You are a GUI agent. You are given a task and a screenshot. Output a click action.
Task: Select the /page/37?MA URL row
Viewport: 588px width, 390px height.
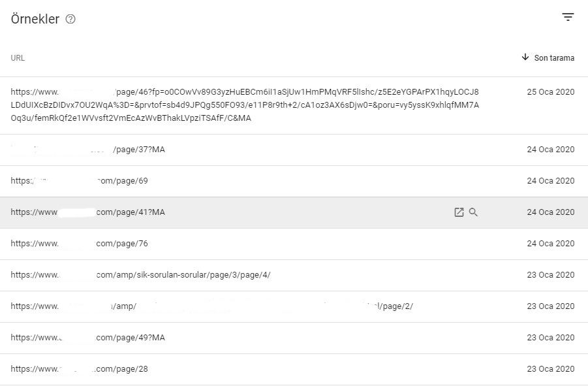point(294,150)
